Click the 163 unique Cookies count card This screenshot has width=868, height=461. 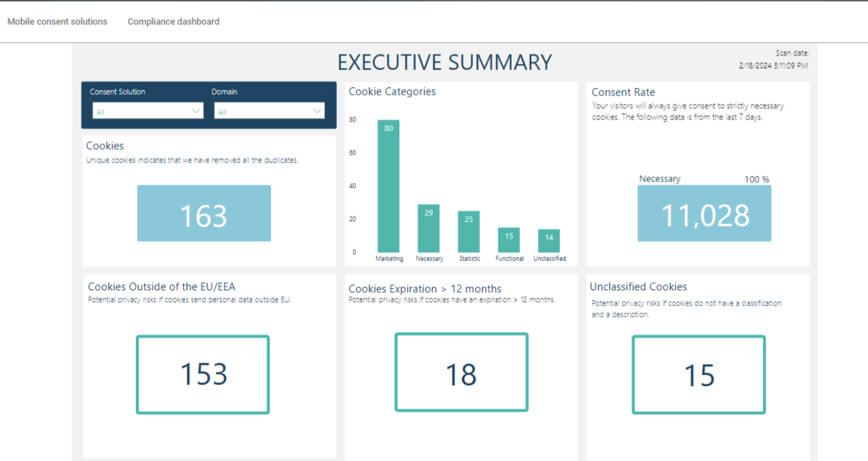point(204,213)
